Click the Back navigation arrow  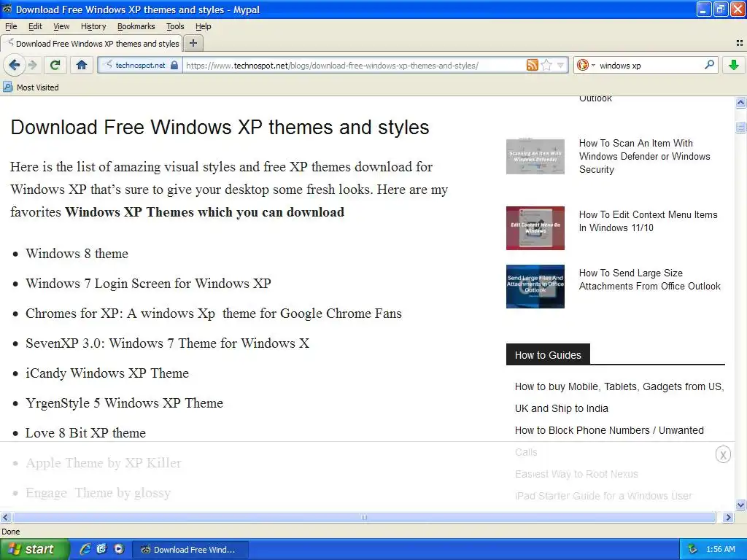coord(15,65)
